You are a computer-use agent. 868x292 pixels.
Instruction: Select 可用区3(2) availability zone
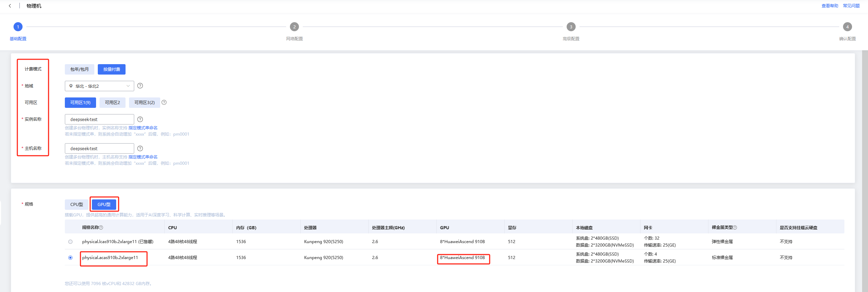click(145, 103)
